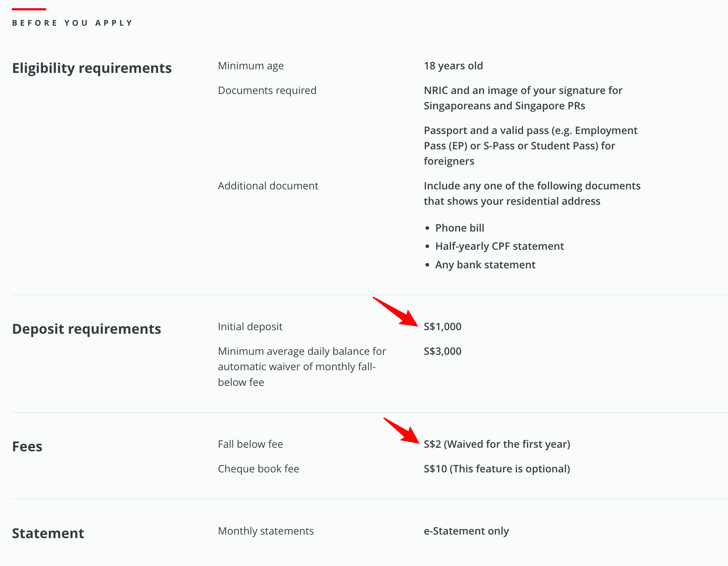728x566 pixels.
Task: Click the S$1,000 initial deposit amount
Action: click(x=442, y=327)
